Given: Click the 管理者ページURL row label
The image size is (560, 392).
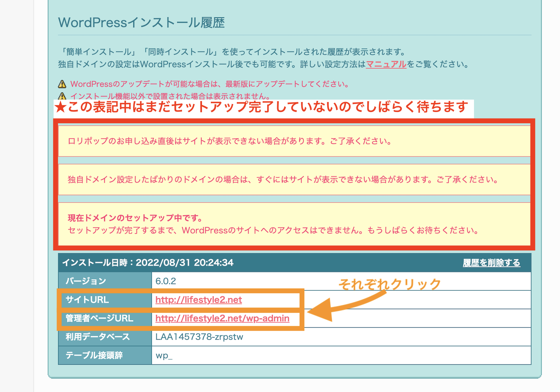Looking at the screenshot, I should [x=100, y=318].
